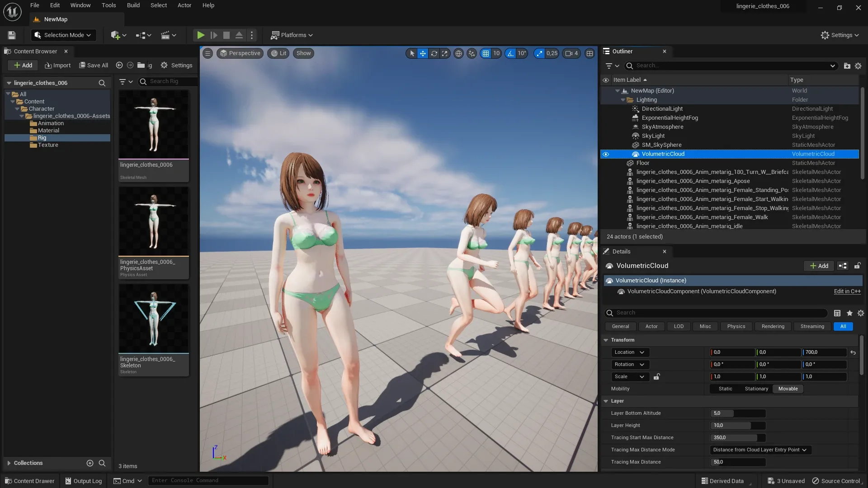Switch to the NewMap tab
Viewport: 868px width, 488px height.
55,19
